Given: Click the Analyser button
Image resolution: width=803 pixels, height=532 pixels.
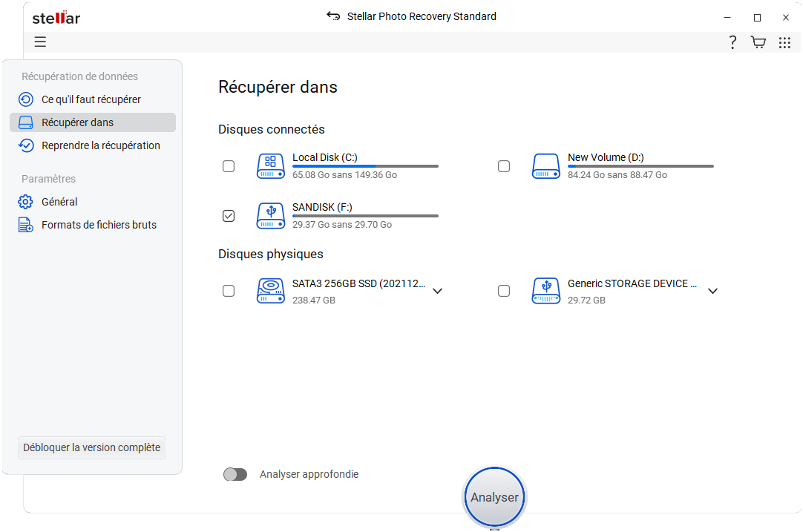Looking at the screenshot, I should coord(494,497).
